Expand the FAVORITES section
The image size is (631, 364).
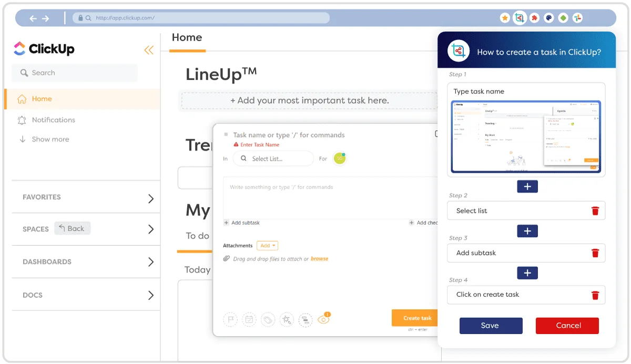(x=151, y=199)
